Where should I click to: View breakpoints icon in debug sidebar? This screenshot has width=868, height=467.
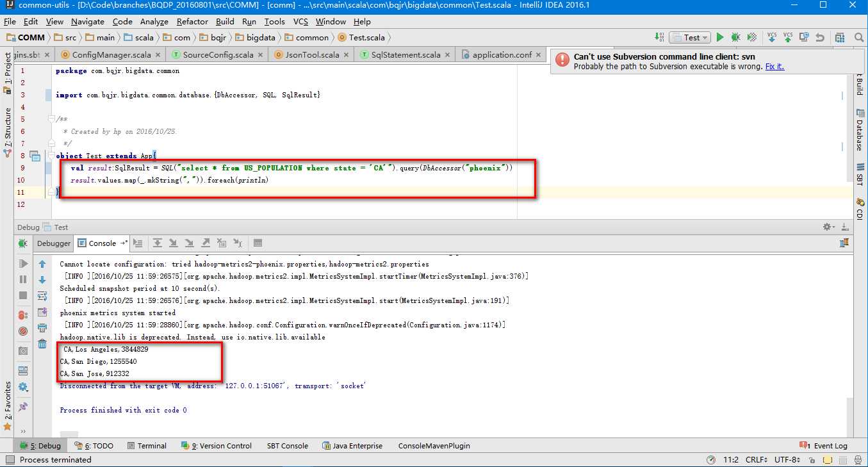pyautogui.click(x=23, y=315)
